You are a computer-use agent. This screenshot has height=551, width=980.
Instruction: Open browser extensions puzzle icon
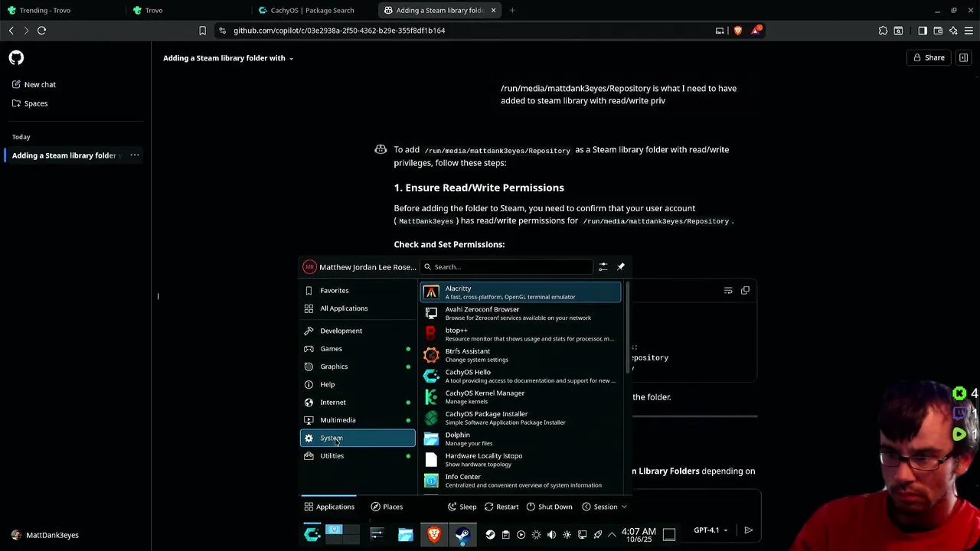coord(883,31)
